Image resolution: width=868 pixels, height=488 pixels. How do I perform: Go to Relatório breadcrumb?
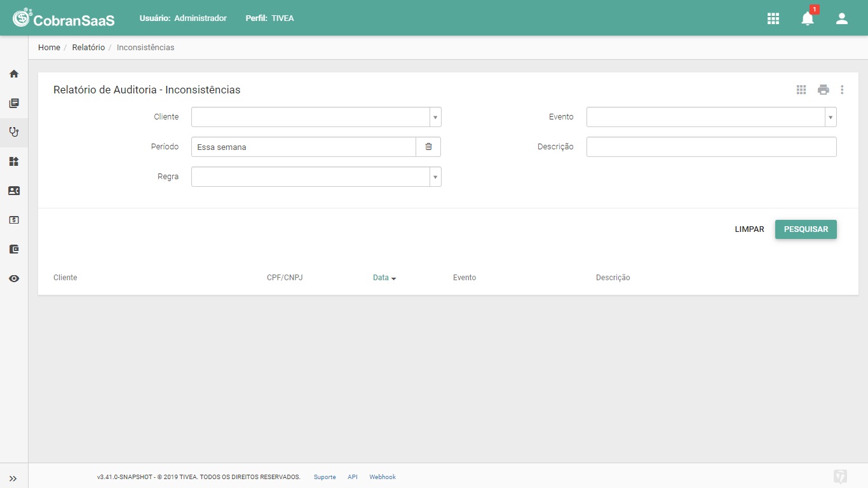pyautogui.click(x=88, y=48)
